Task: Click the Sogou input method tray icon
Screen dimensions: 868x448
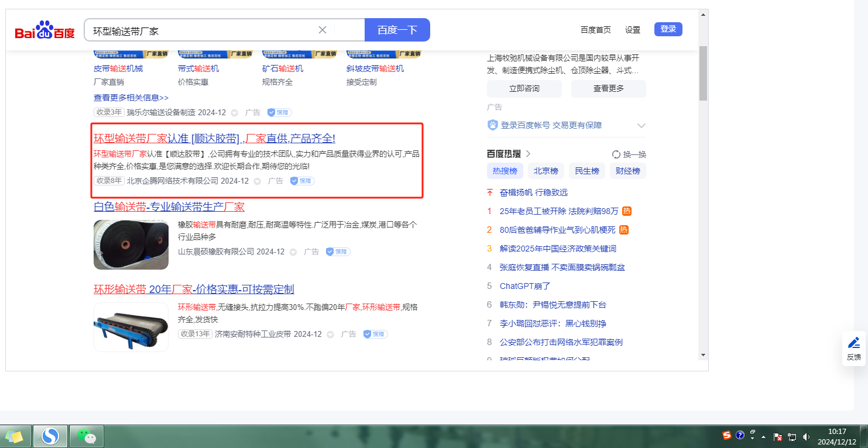Action: pos(726,435)
